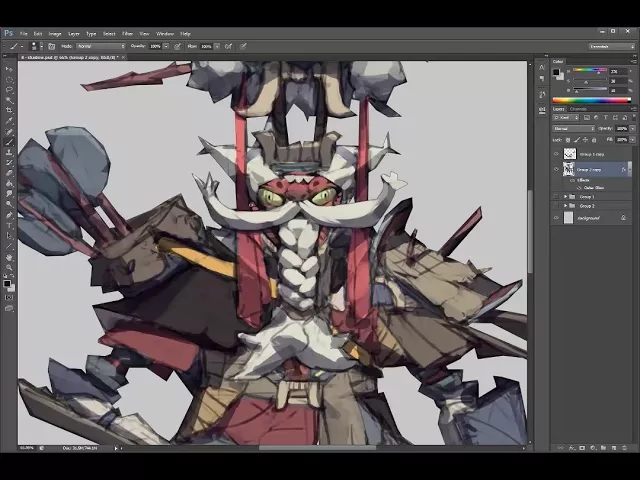The image size is (640, 480).
Task: Open the Filter menu
Action: (127, 34)
